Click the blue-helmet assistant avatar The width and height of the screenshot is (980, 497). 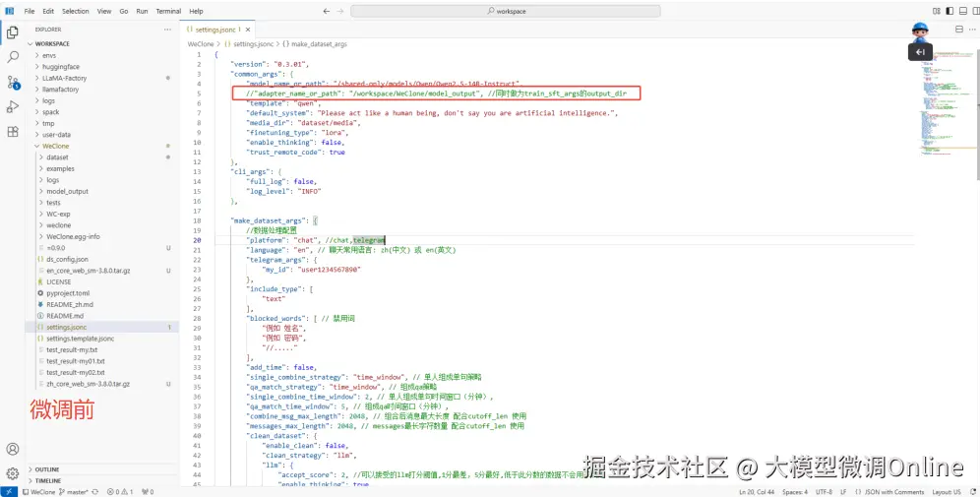(x=920, y=31)
